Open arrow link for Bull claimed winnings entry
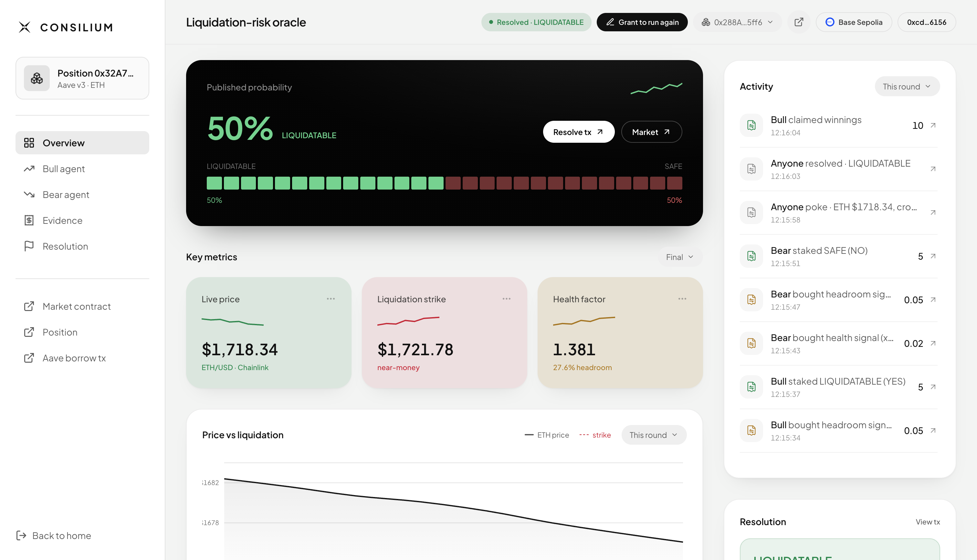The width and height of the screenshot is (977, 560). [x=933, y=125]
